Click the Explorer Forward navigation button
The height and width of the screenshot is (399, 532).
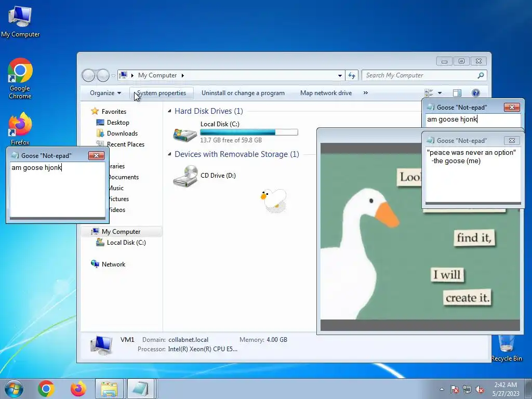103,75
